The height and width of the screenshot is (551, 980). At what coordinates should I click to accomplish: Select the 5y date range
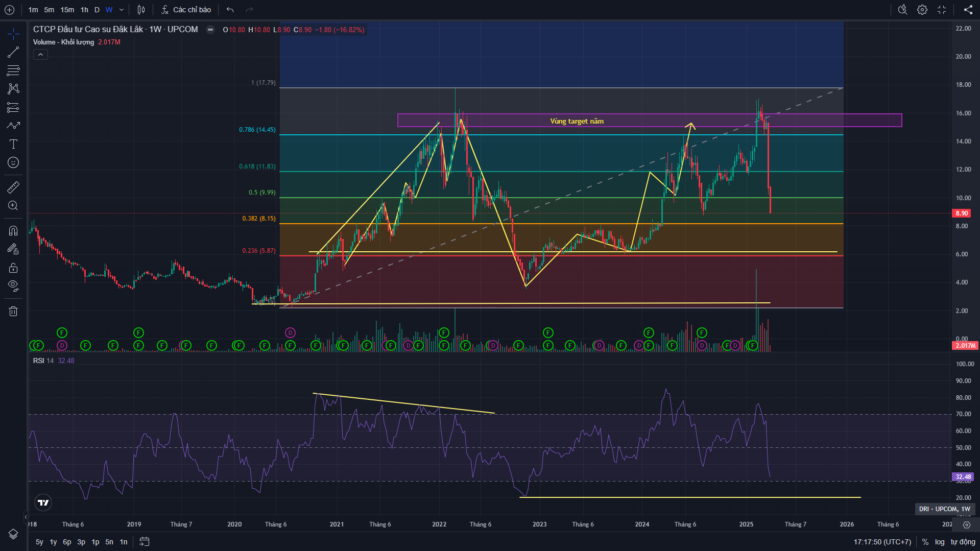click(x=39, y=542)
